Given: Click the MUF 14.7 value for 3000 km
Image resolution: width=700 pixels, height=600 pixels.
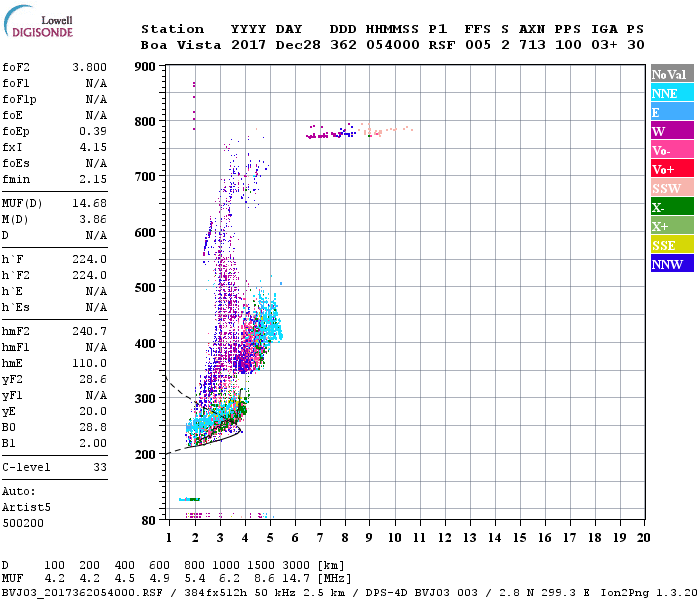Looking at the screenshot, I should coord(296,578).
